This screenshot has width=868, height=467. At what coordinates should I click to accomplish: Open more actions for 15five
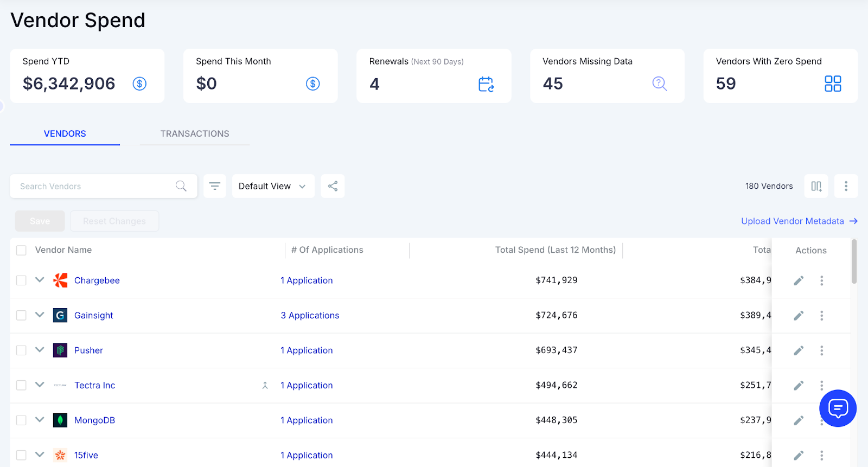(x=822, y=456)
